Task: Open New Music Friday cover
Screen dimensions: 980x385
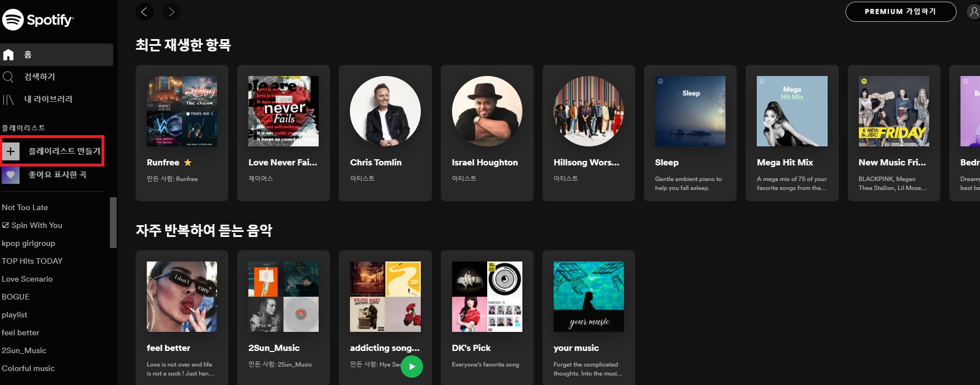Action: pyautogui.click(x=894, y=111)
